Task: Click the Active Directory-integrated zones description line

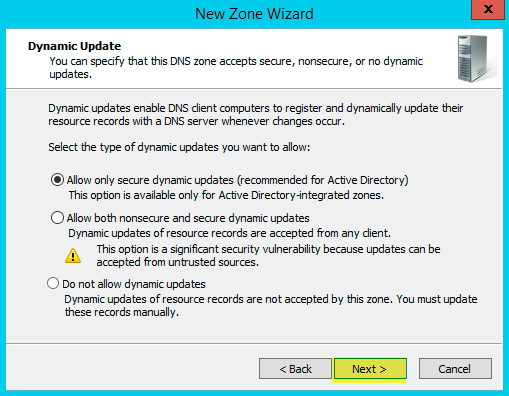Action: coord(226,195)
